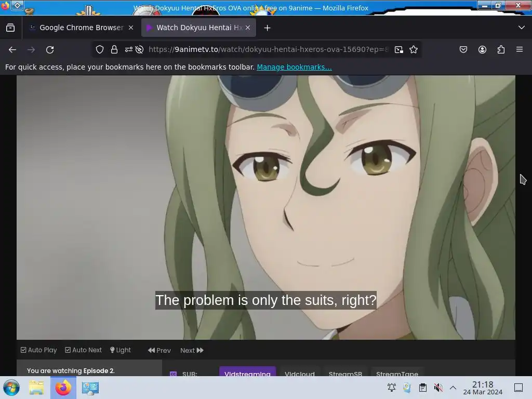Select the Vidcloud server

pyautogui.click(x=300, y=371)
